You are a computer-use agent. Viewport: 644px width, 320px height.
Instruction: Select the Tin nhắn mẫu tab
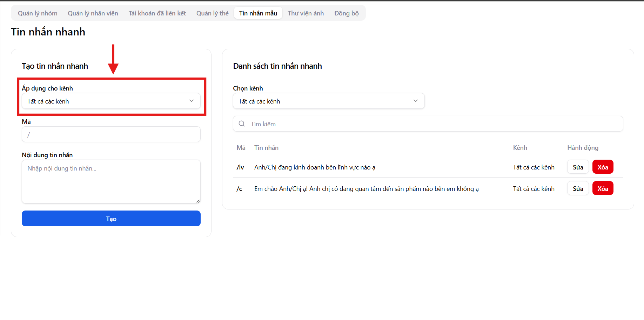(x=258, y=13)
